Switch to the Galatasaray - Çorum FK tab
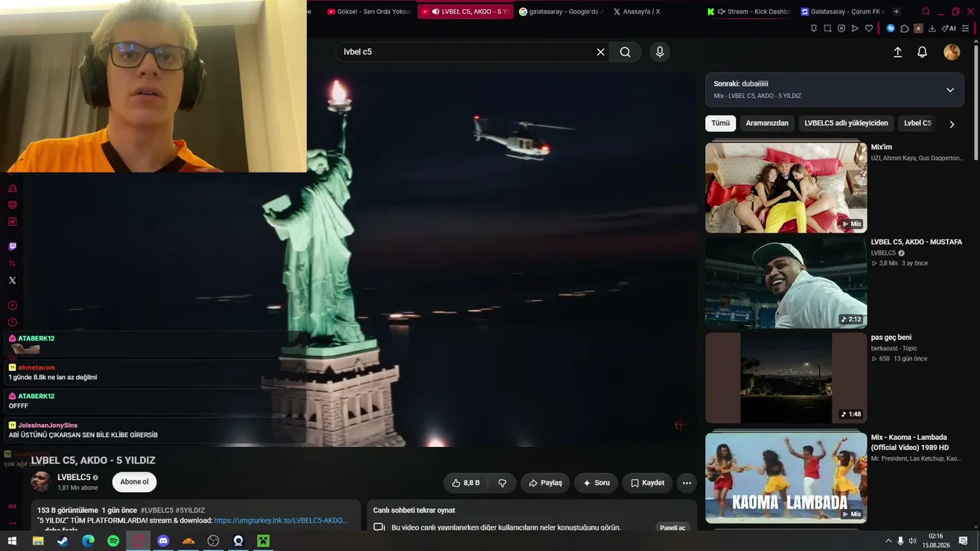This screenshot has height=551, width=980. 843,11
